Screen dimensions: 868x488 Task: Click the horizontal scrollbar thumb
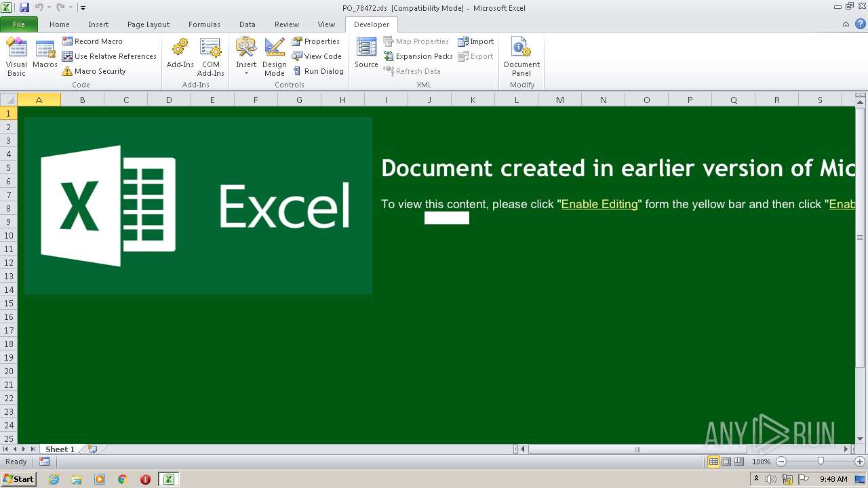tap(637, 449)
